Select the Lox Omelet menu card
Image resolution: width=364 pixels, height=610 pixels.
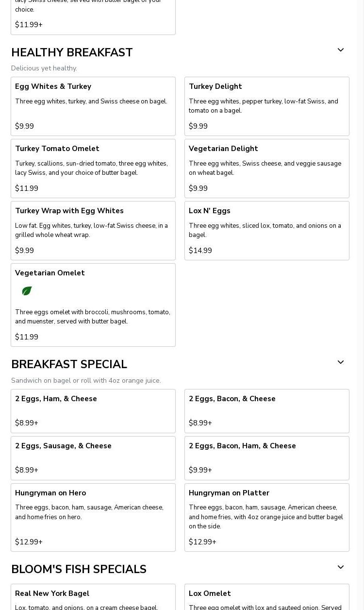coord(266,597)
